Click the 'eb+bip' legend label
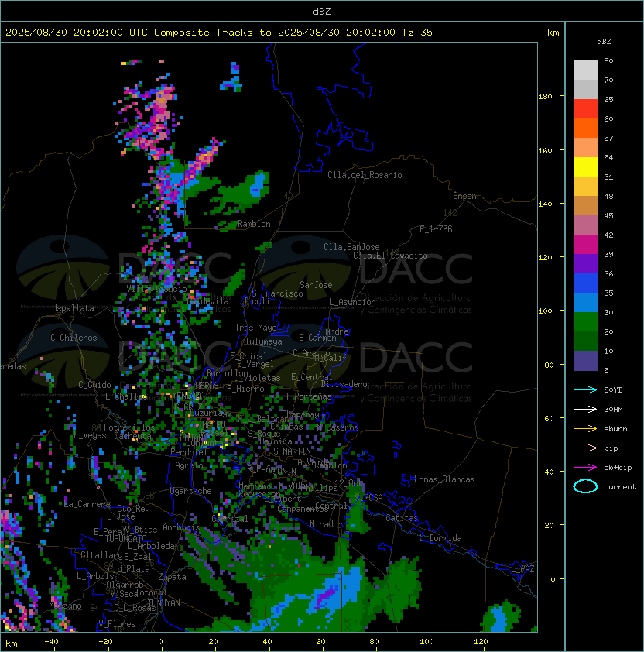Image resolution: width=644 pixels, height=652 pixels. [x=618, y=468]
